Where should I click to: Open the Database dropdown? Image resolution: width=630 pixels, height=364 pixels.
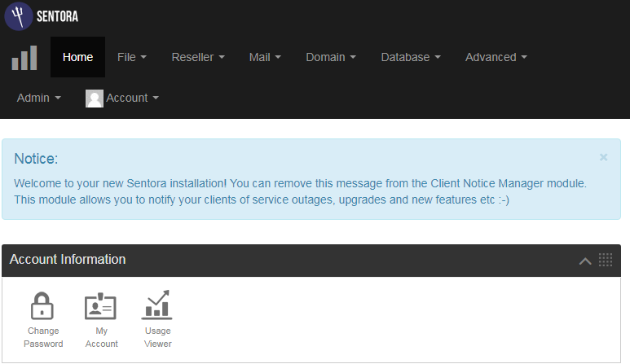[411, 57]
